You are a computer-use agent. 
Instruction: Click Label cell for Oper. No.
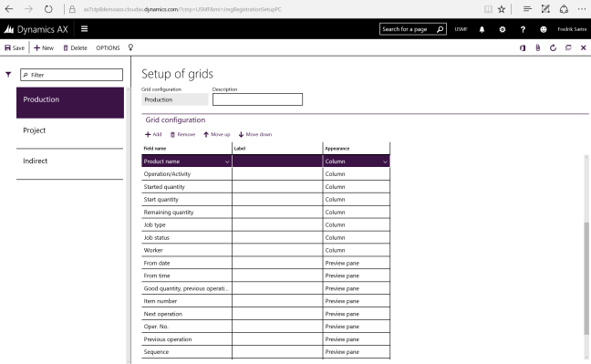277,327
